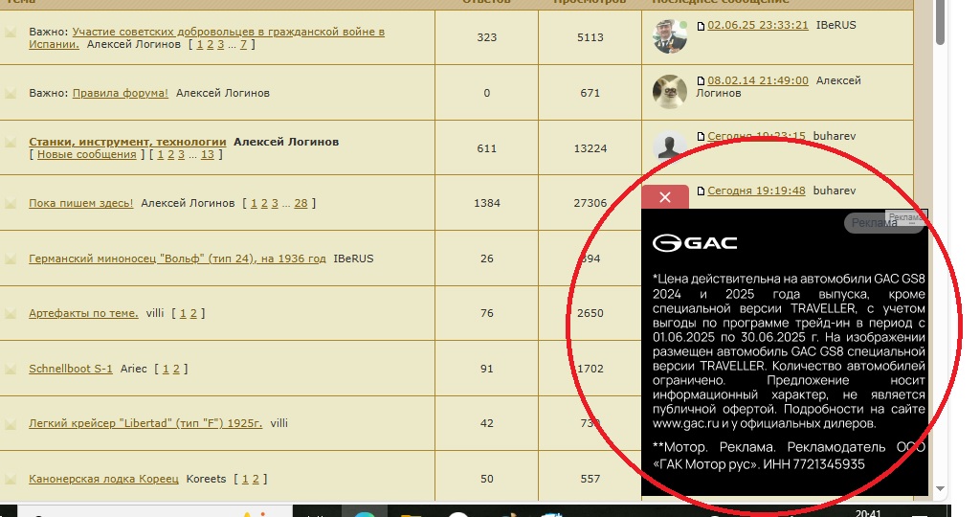Click the GAC GS8 ad text block
980x517 pixels.
[789, 351]
